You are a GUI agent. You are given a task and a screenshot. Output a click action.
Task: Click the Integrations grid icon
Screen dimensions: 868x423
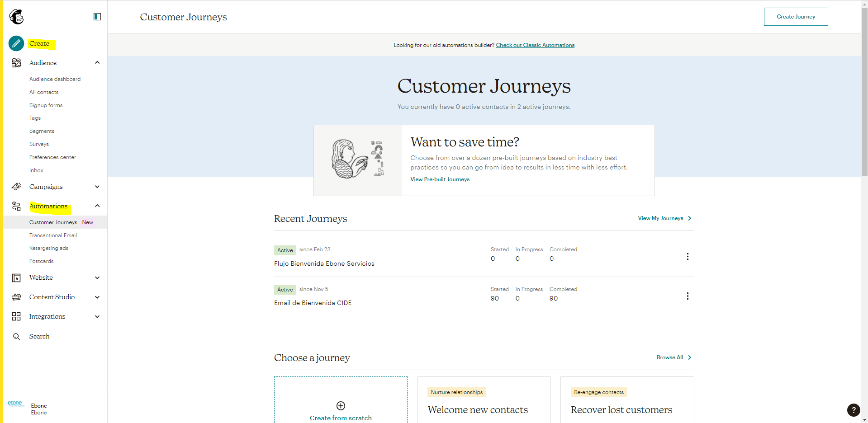pos(16,316)
